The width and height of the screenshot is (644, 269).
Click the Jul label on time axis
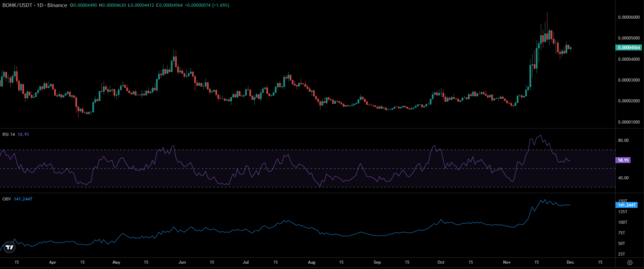pyautogui.click(x=246, y=261)
